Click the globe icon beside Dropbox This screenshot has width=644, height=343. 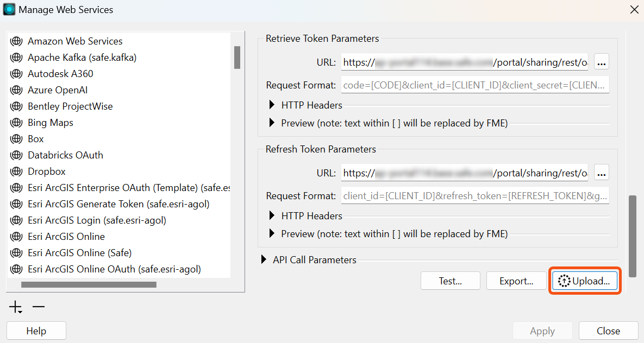[x=16, y=171]
